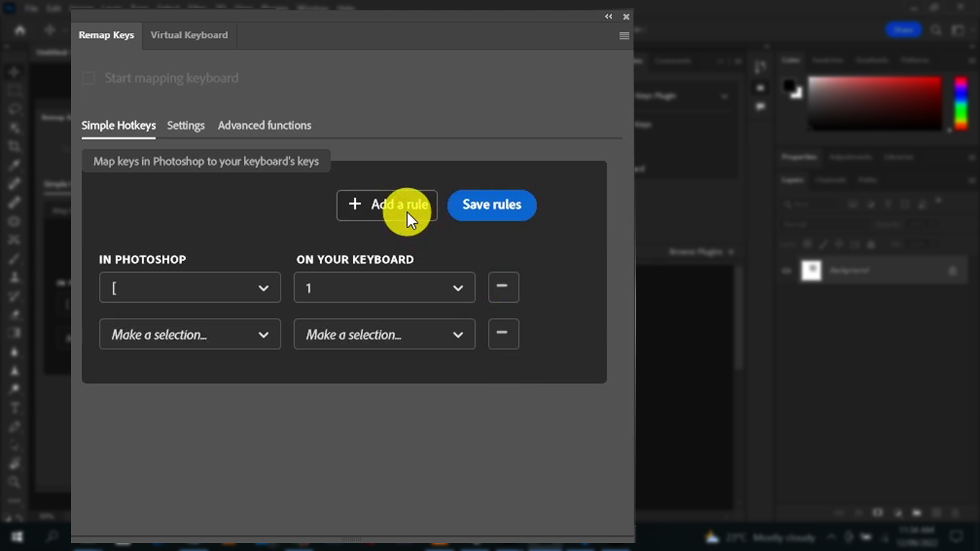The width and height of the screenshot is (980, 551).
Task: Click the Save rules button
Action: 491,204
